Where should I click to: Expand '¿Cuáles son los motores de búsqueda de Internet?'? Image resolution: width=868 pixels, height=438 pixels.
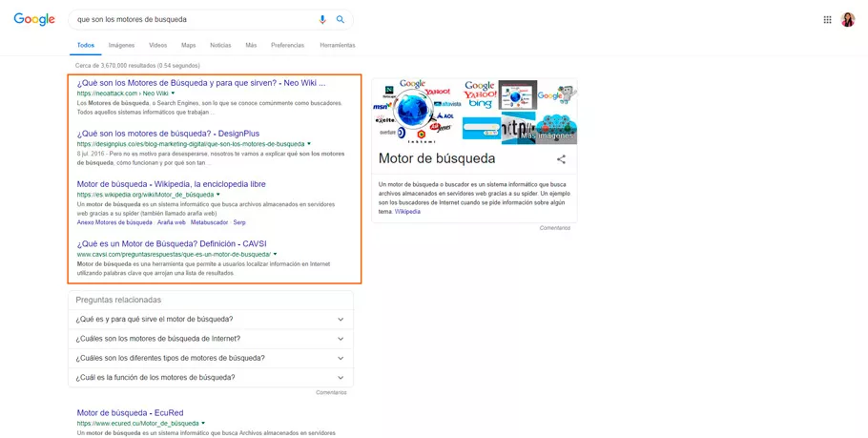(x=211, y=339)
